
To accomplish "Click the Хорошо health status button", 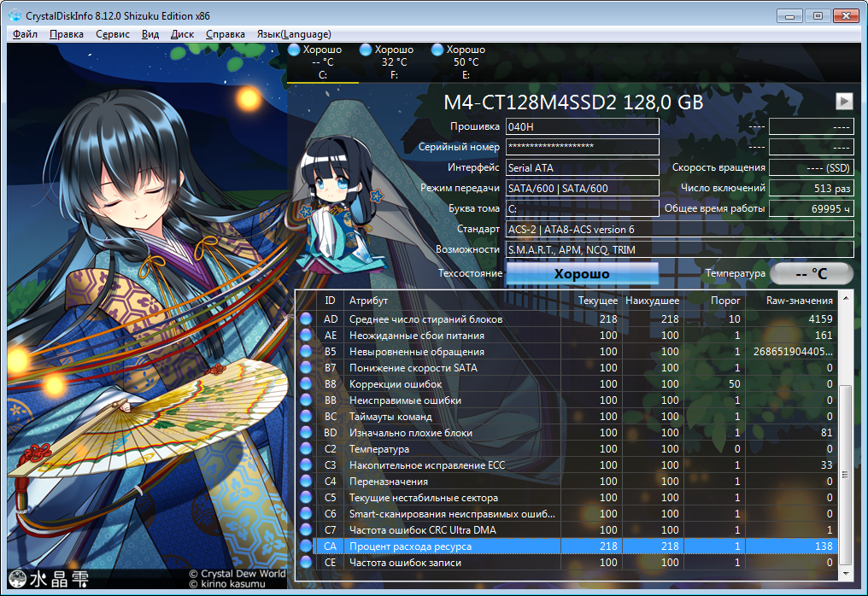I will [x=582, y=273].
